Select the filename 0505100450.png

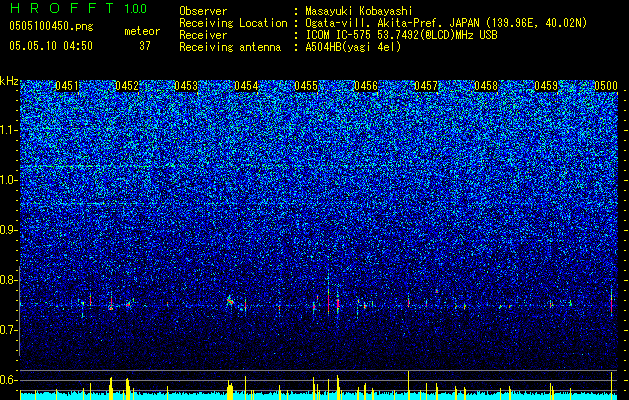coord(51,26)
